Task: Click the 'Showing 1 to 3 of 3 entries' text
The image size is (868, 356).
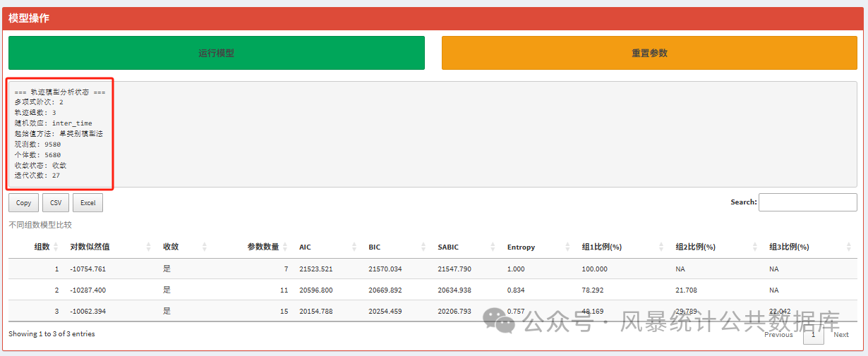Action: [52, 334]
